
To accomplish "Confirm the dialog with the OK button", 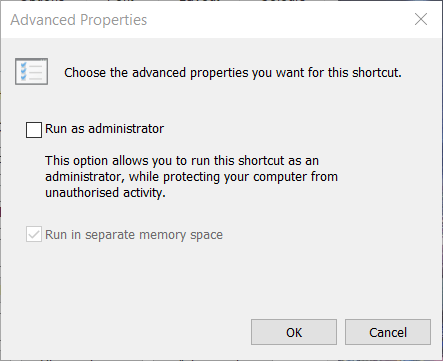I will [x=294, y=332].
